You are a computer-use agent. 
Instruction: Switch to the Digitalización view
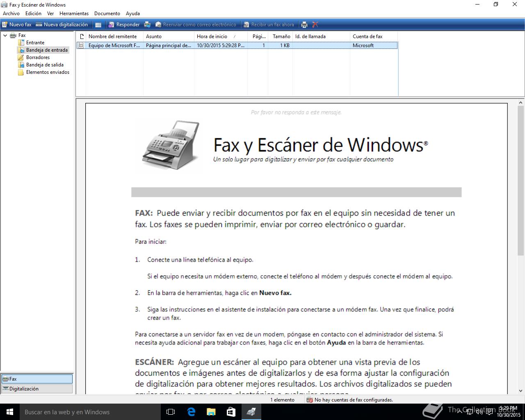point(37,389)
